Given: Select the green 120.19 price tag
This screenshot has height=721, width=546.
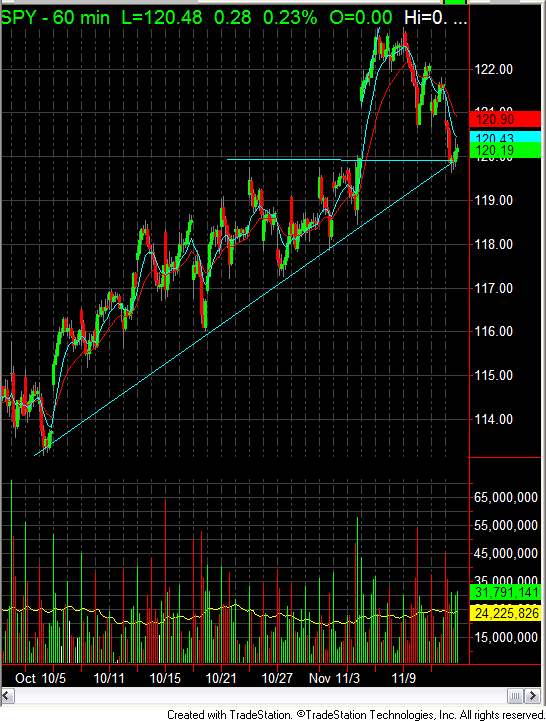Looking at the screenshot, I should pos(506,150).
